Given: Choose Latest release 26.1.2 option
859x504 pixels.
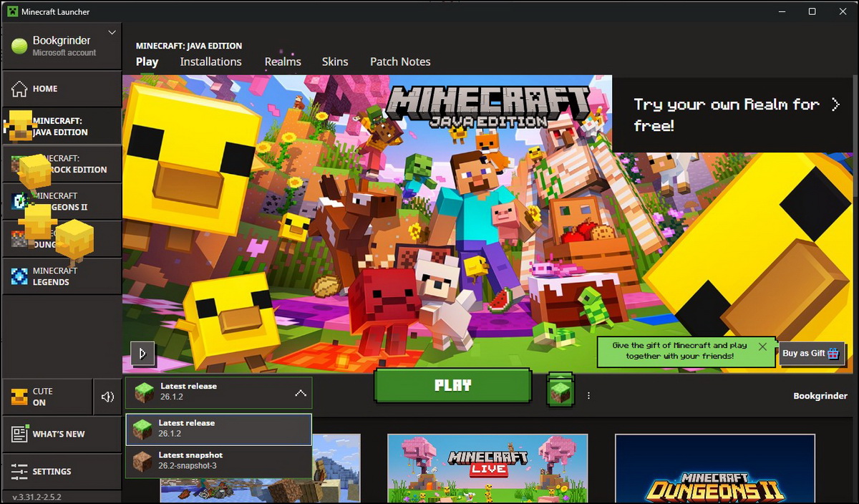Looking at the screenshot, I should click(218, 429).
